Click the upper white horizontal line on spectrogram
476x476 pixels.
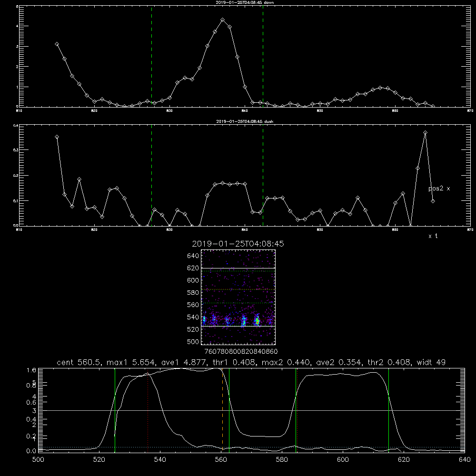coord(238,268)
